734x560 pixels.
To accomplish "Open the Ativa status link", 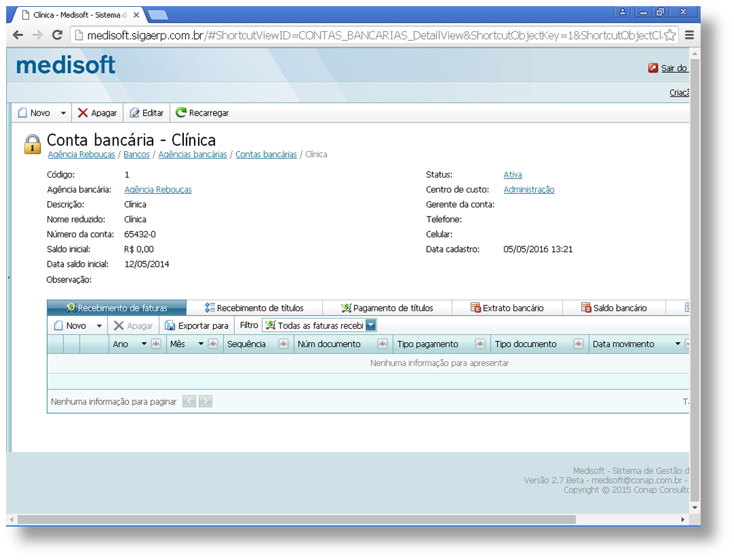I will pyautogui.click(x=513, y=174).
